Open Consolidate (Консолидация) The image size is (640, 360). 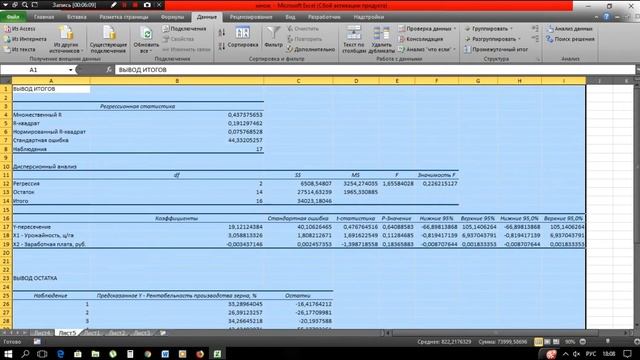point(421,39)
